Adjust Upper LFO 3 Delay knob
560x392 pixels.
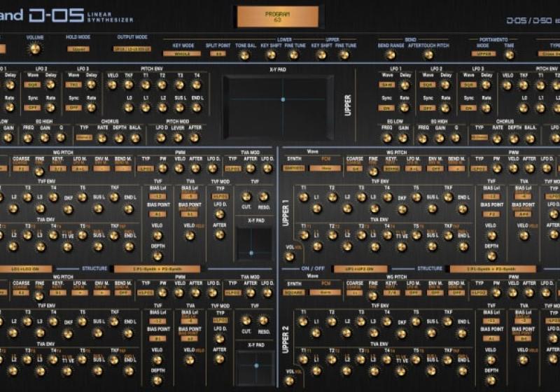[486, 85]
